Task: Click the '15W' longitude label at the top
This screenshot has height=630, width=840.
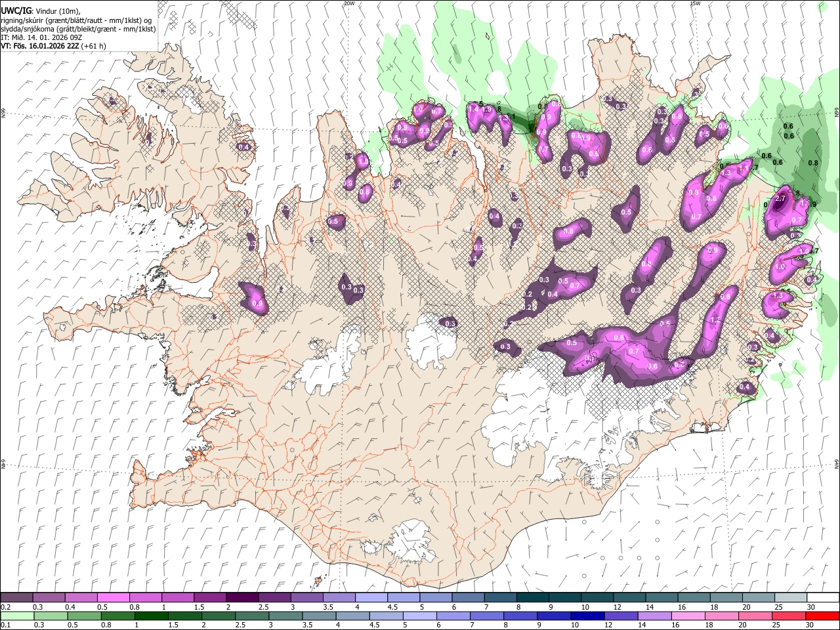Action: [x=695, y=3]
